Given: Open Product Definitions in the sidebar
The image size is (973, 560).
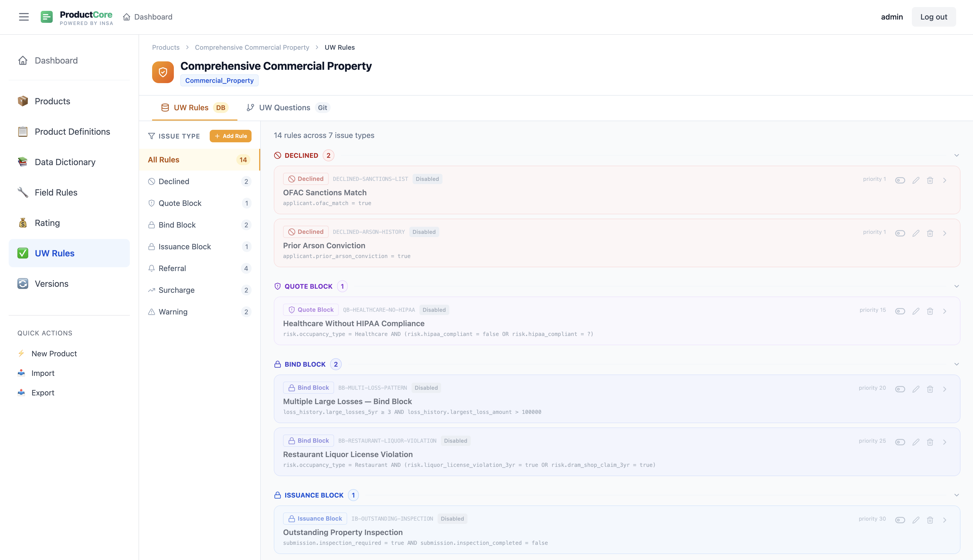Looking at the screenshot, I should [x=69, y=131].
